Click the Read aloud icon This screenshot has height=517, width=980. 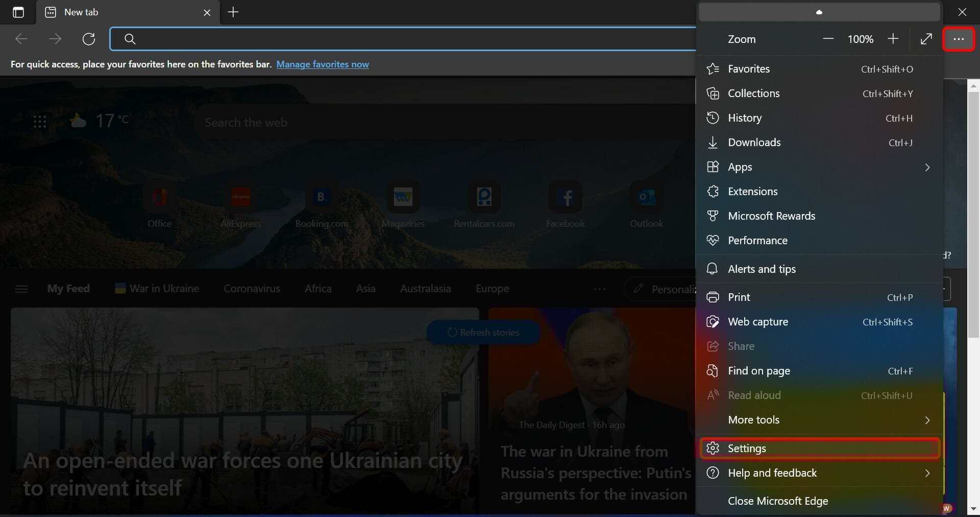(x=713, y=395)
